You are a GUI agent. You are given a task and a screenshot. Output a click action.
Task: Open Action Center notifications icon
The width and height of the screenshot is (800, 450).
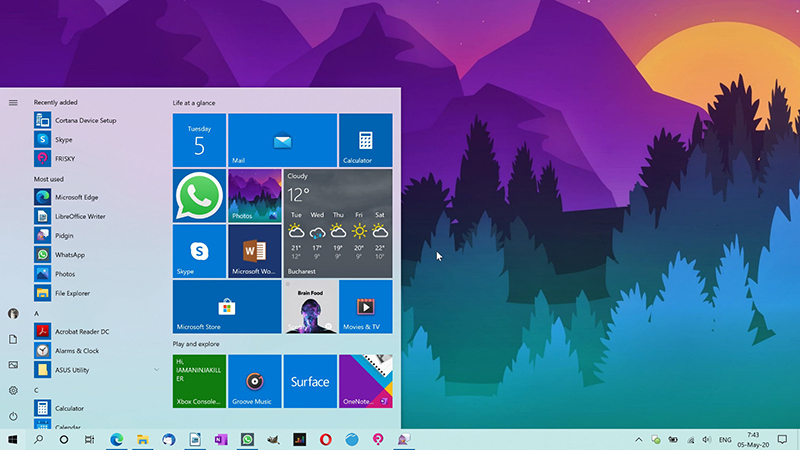point(782,440)
